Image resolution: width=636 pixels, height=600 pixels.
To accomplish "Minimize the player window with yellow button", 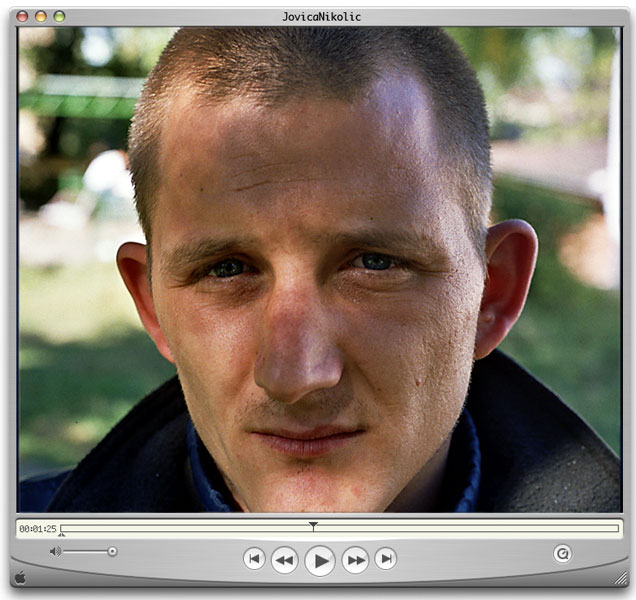I will pyautogui.click(x=41, y=16).
